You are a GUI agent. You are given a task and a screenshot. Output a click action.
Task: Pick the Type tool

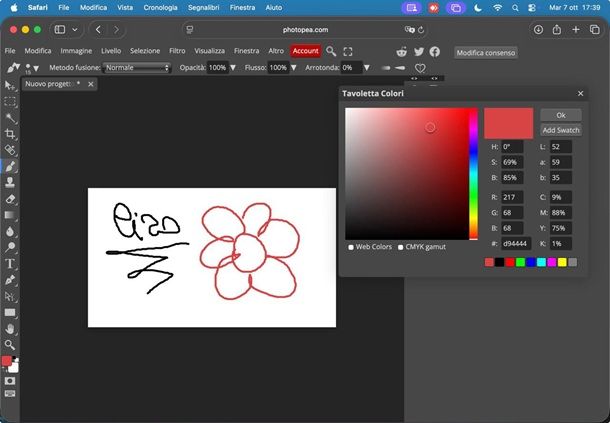(10, 263)
